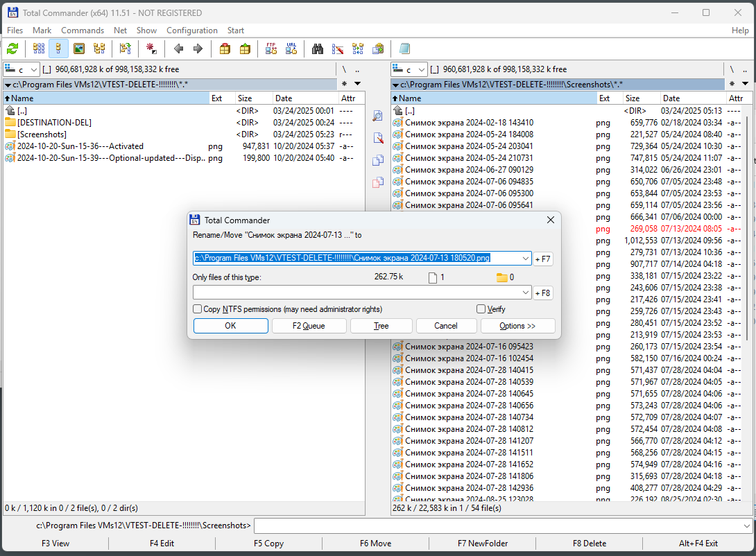The height and width of the screenshot is (556, 756).
Task: Click the +F7 button in dialog
Action: click(x=543, y=259)
